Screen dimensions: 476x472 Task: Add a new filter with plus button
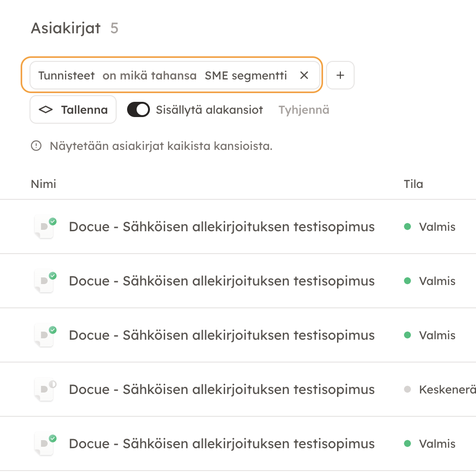point(340,75)
